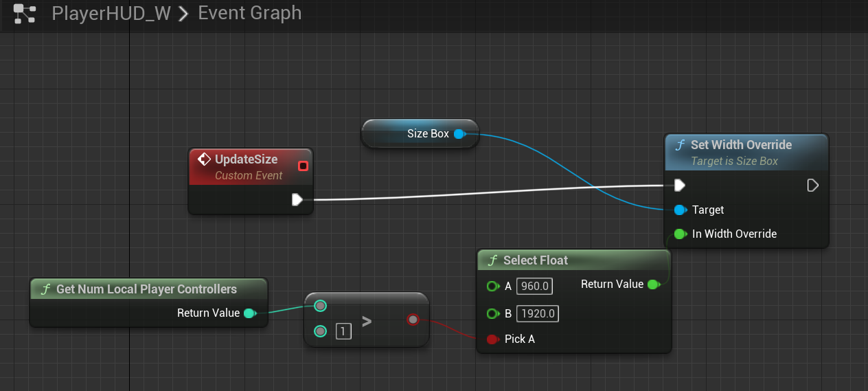Click the Event Graph breadcrumb label
868x391 pixels.
[x=250, y=13]
